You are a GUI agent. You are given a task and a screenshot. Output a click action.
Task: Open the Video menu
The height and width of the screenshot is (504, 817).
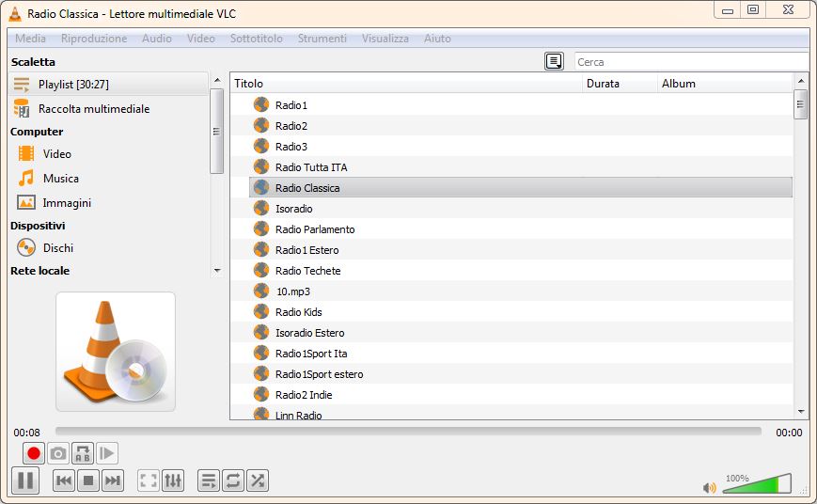coord(201,39)
